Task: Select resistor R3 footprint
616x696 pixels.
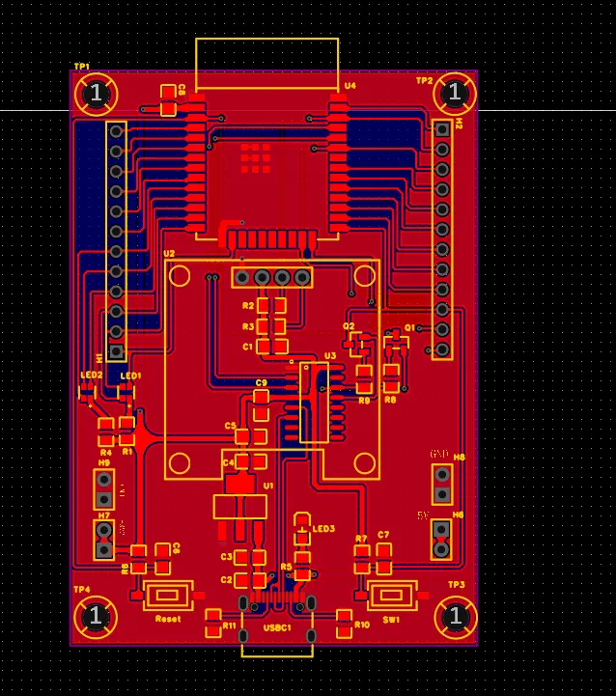Action: [271, 326]
